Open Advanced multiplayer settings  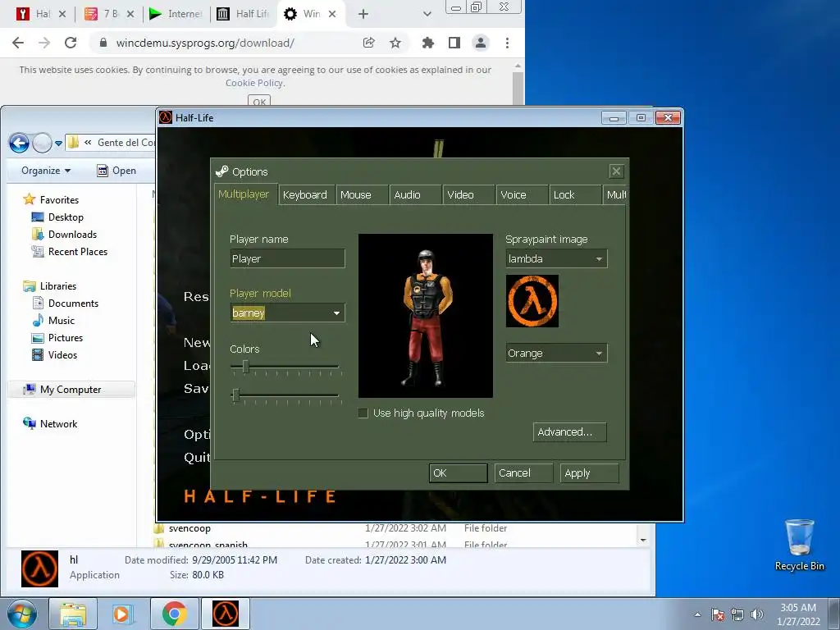569,432
